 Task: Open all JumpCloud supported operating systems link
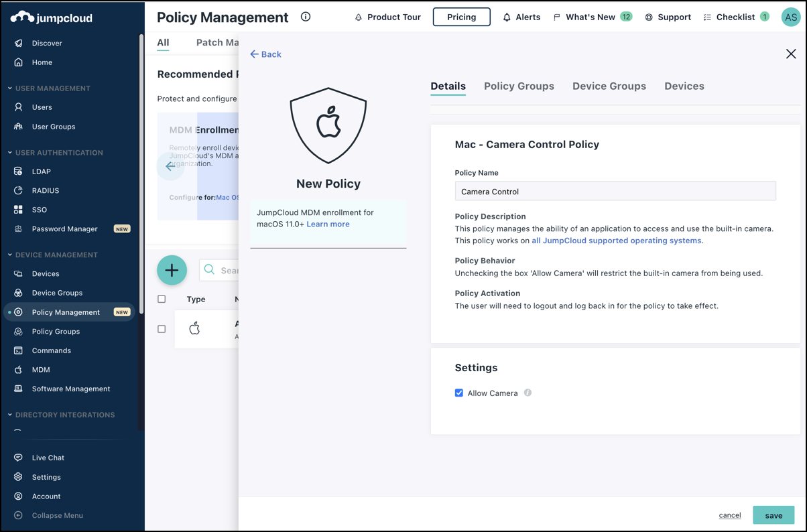[x=616, y=241]
